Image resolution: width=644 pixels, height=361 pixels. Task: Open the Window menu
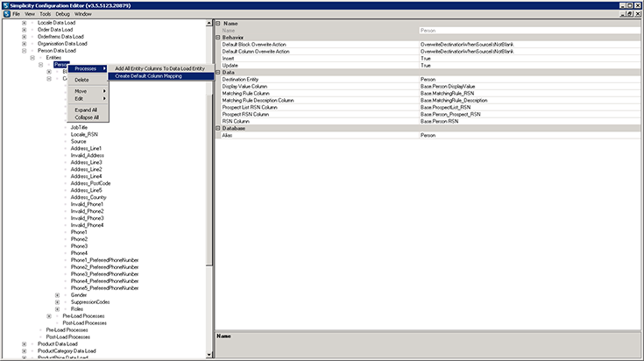coord(83,14)
